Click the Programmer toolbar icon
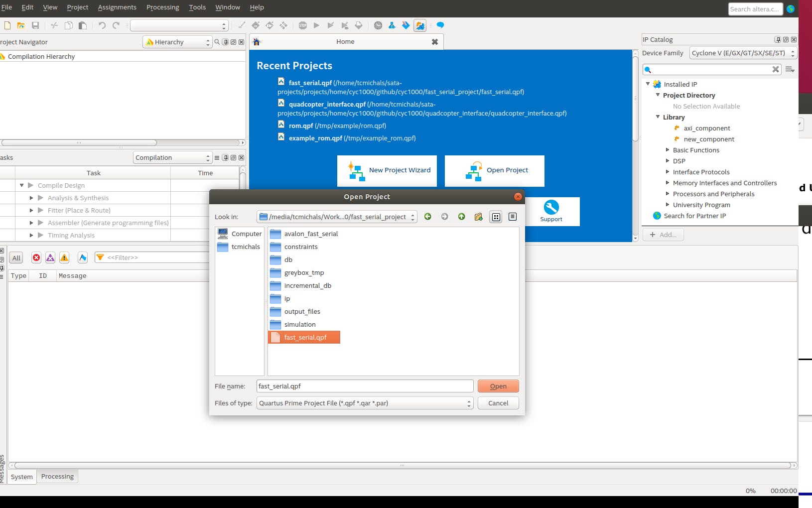 coord(406,25)
